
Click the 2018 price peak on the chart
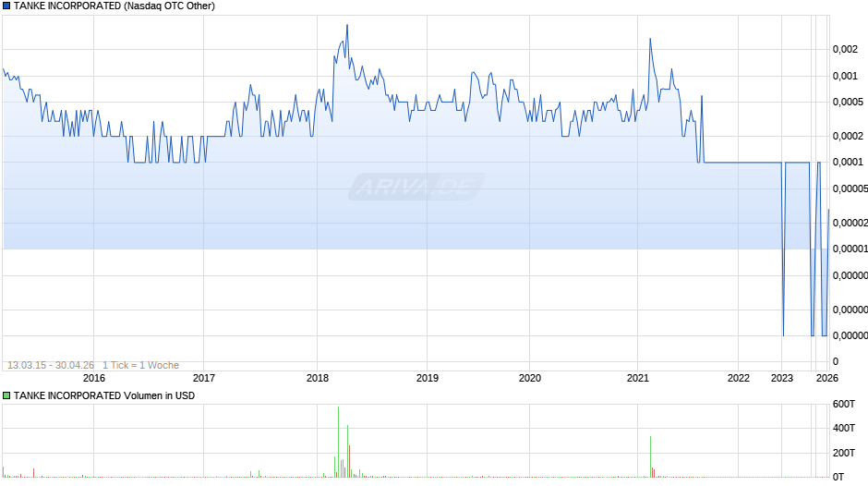(x=347, y=26)
